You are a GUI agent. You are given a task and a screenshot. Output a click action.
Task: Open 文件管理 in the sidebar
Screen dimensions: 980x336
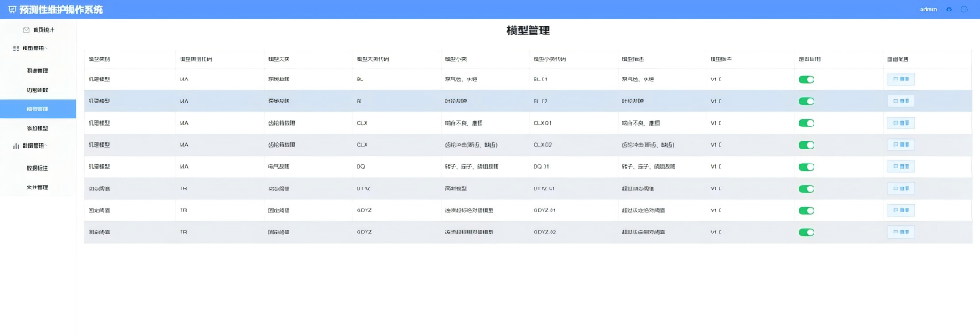[x=37, y=187]
